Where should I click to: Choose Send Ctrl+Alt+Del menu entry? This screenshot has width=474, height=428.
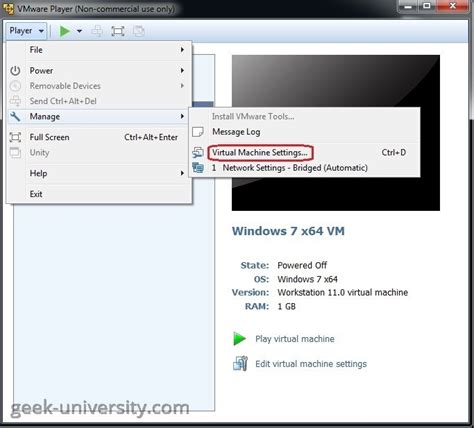pyautogui.click(x=99, y=101)
